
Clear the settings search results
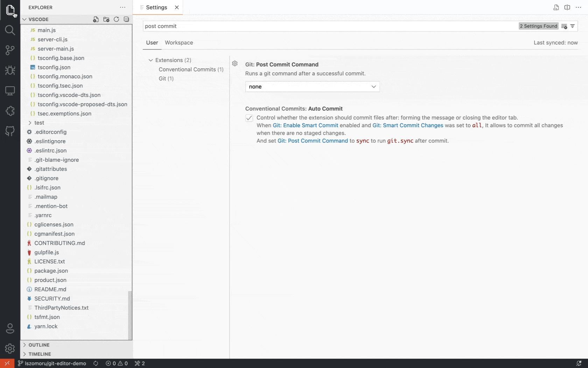click(x=564, y=26)
